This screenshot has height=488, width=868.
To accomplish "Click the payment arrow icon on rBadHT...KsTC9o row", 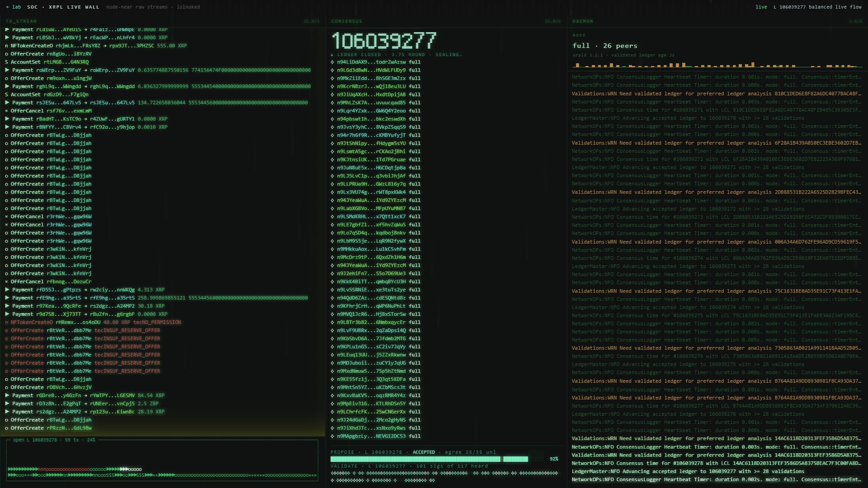I will coord(7,119).
